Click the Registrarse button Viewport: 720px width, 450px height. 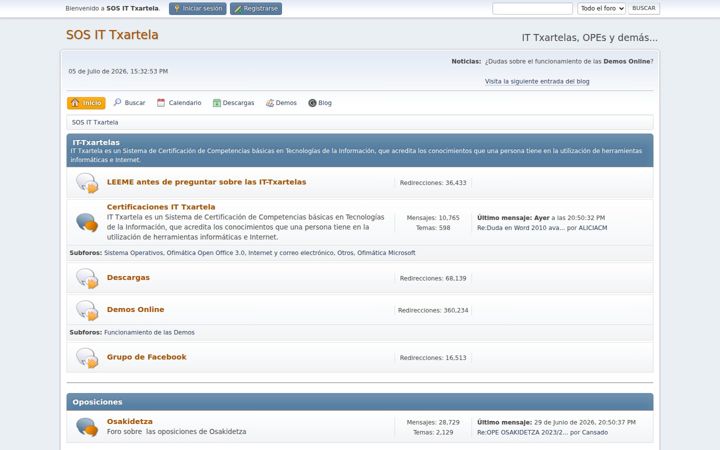coord(256,8)
